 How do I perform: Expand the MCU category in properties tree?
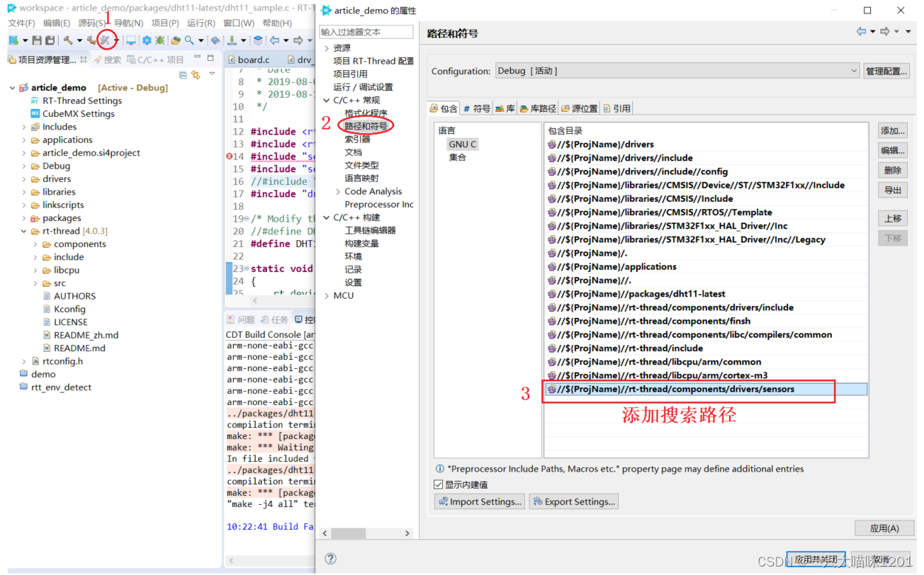pyautogui.click(x=327, y=295)
